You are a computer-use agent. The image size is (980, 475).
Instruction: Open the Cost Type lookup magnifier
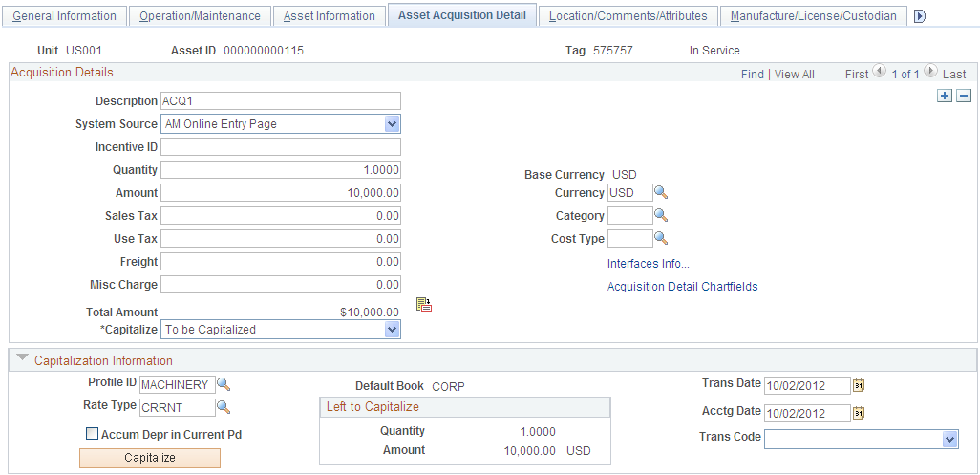661,238
